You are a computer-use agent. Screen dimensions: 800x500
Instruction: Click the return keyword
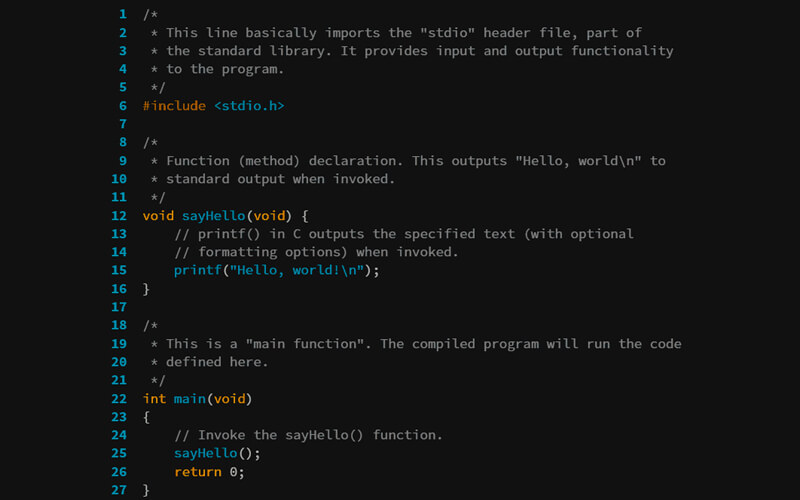(197, 472)
